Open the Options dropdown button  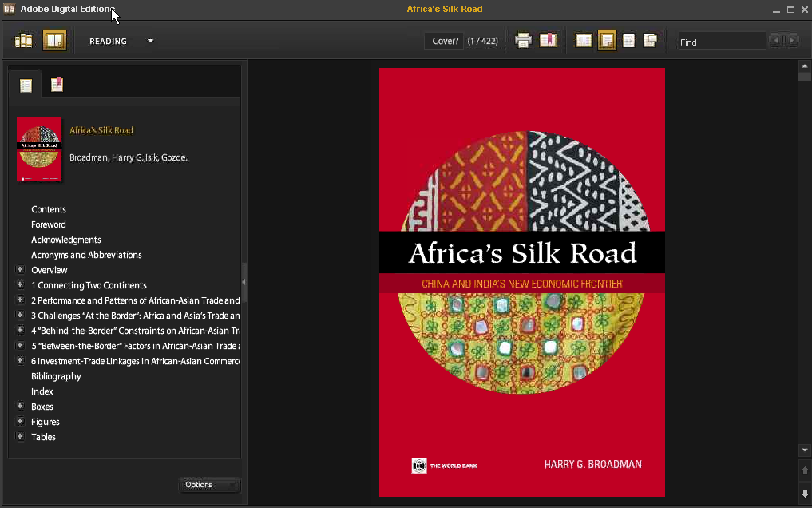point(208,485)
